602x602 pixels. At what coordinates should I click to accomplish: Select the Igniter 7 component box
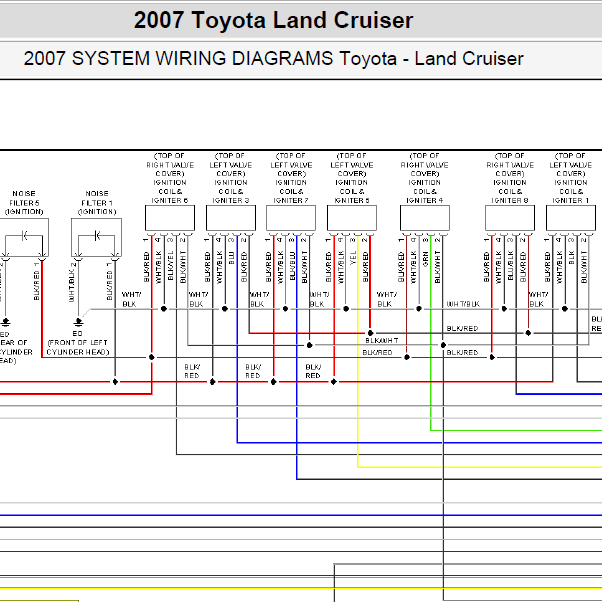pos(291,218)
